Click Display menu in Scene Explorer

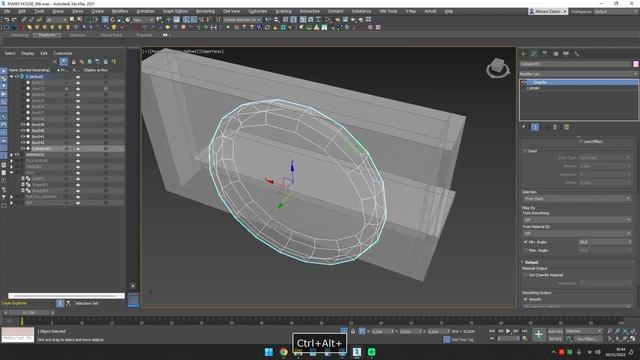click(28, 53)
